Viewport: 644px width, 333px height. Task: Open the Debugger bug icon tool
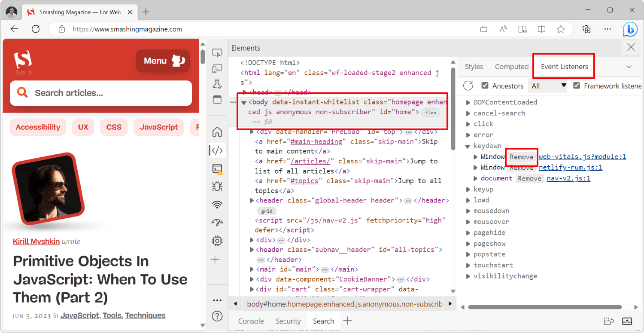217,186
